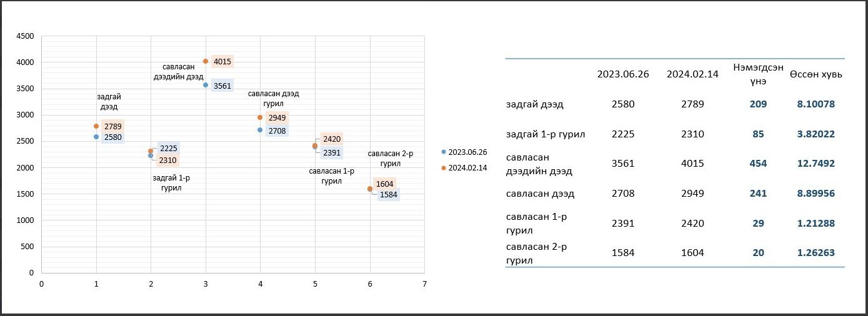Click the 2024.02.14 table column header

(692, 74)
